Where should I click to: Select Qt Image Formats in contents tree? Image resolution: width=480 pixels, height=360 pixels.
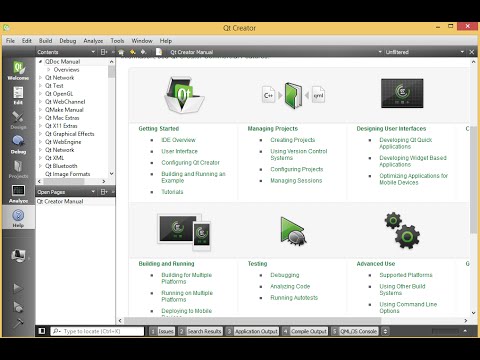click(x=68, y=174)
